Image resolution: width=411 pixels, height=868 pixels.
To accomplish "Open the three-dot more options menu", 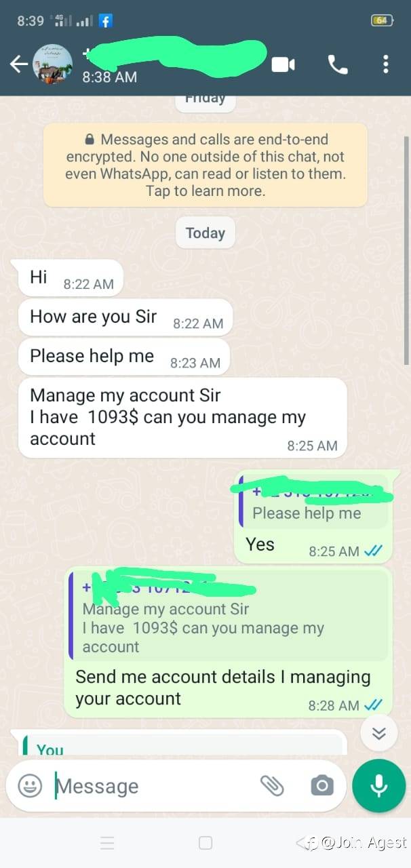I will click(385, 64).
